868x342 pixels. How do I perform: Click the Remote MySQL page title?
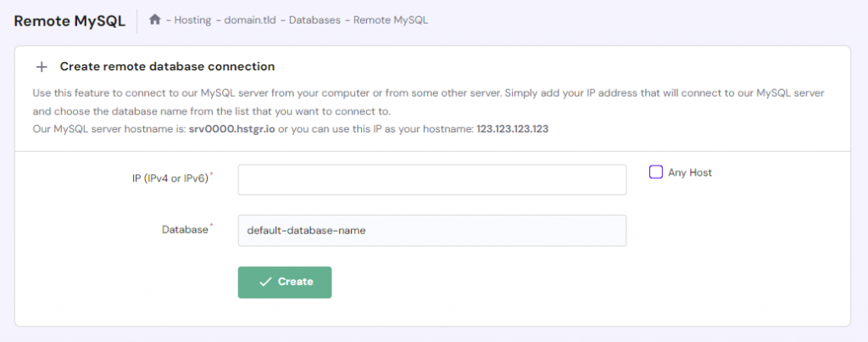click(70, 20)
